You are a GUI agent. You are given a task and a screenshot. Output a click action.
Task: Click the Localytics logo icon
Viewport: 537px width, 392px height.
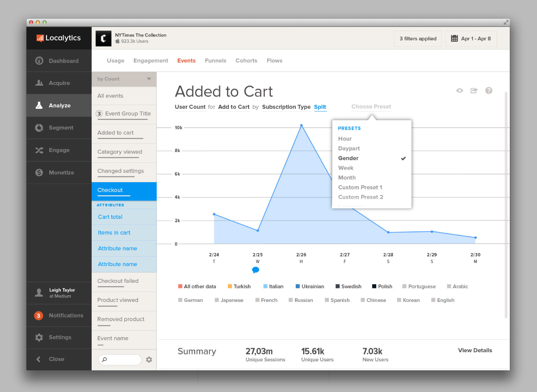(40, 38)
